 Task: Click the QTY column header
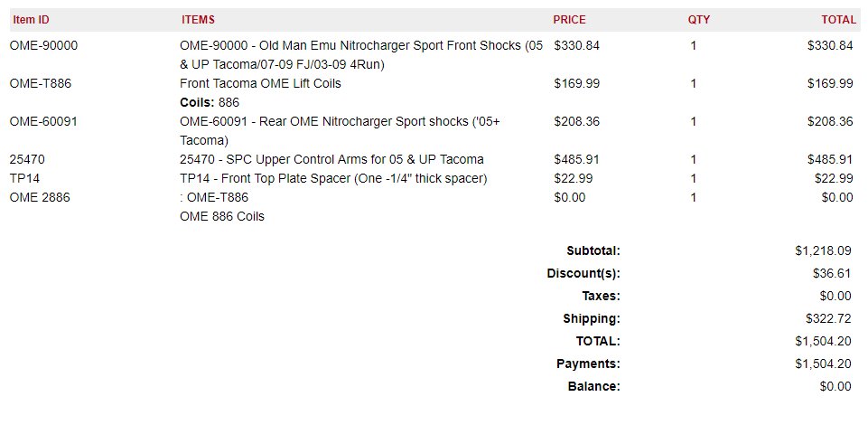pyautogui.click(x=698, y=20)
